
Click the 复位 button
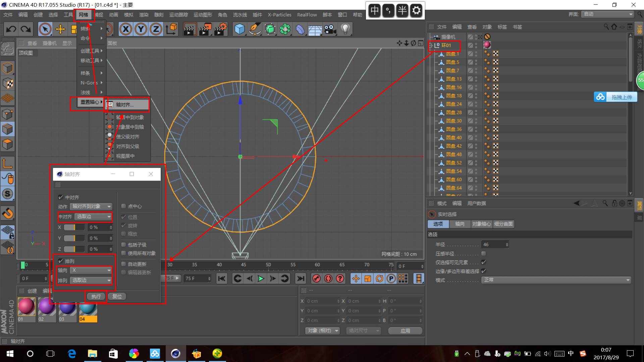pos(117,296)
